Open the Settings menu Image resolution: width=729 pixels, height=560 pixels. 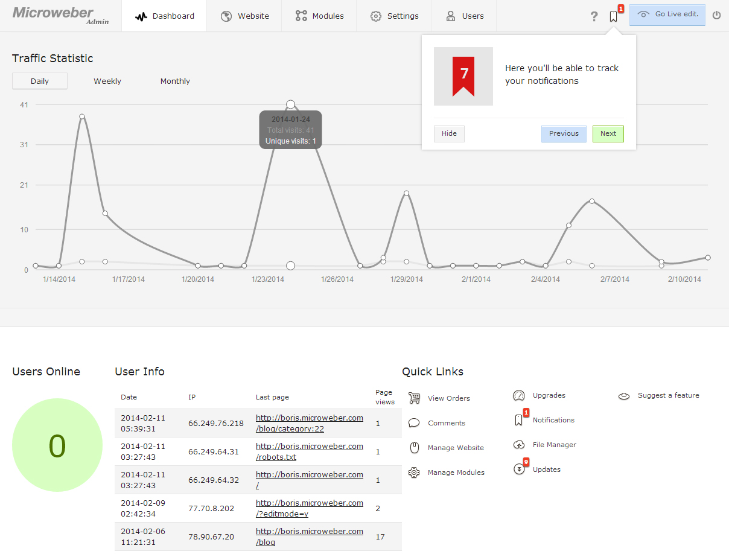coord(394,16)
